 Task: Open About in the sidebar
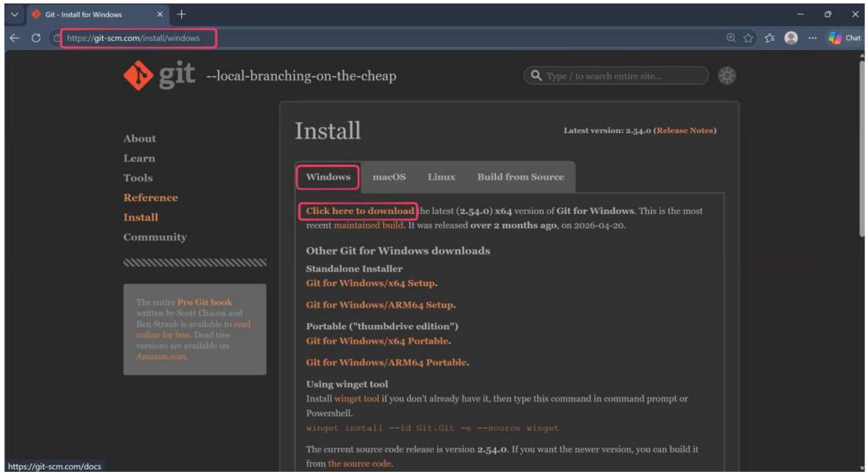139,138
